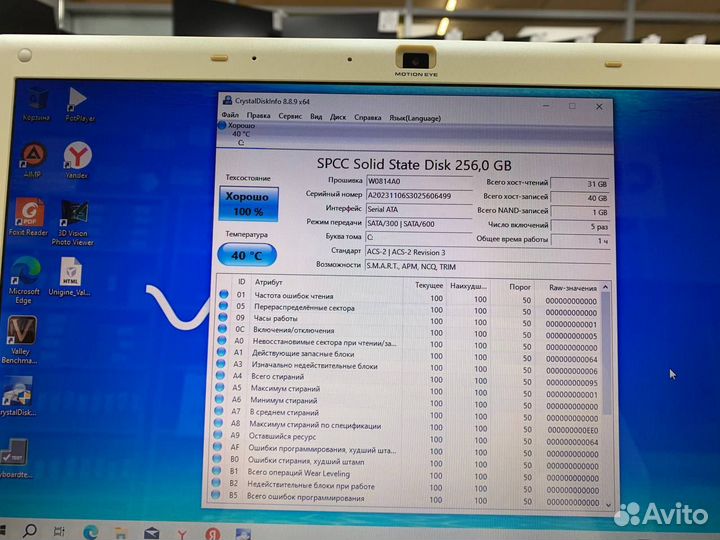
Task: Open the Язык(Language) menu
Action: click(x=415, y=118)
